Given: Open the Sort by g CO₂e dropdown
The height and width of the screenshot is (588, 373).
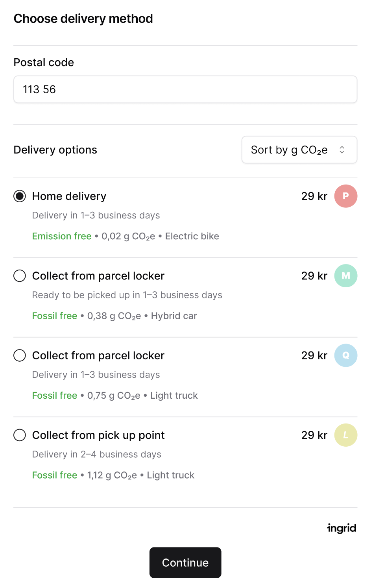Looking at the screenshot, I should (299, 150).
